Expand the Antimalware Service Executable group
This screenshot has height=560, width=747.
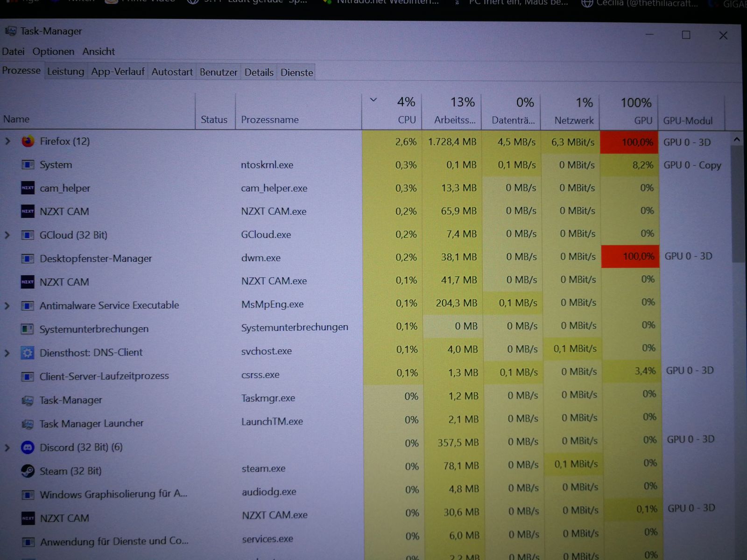click(x=7, y=306)
